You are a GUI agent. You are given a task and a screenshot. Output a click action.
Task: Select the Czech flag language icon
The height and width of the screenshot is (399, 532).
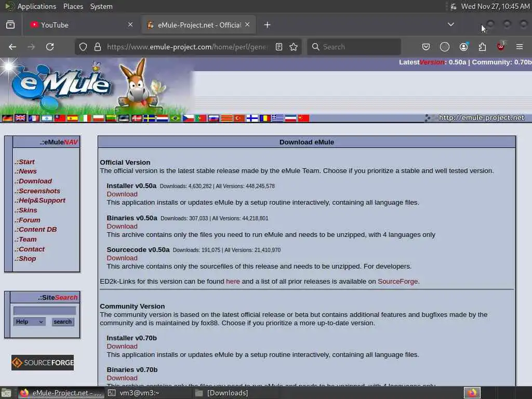pyautogui.click(x=188, y=118)
